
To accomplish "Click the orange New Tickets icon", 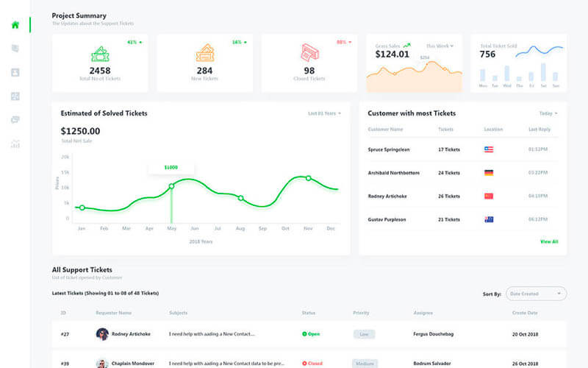I will click(205, 53).
